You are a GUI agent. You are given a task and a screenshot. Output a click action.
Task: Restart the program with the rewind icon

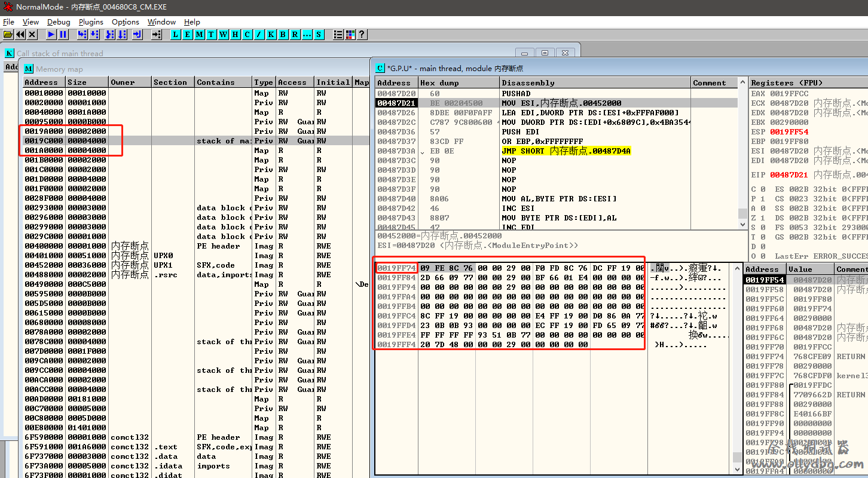click(x=20, y=35)
